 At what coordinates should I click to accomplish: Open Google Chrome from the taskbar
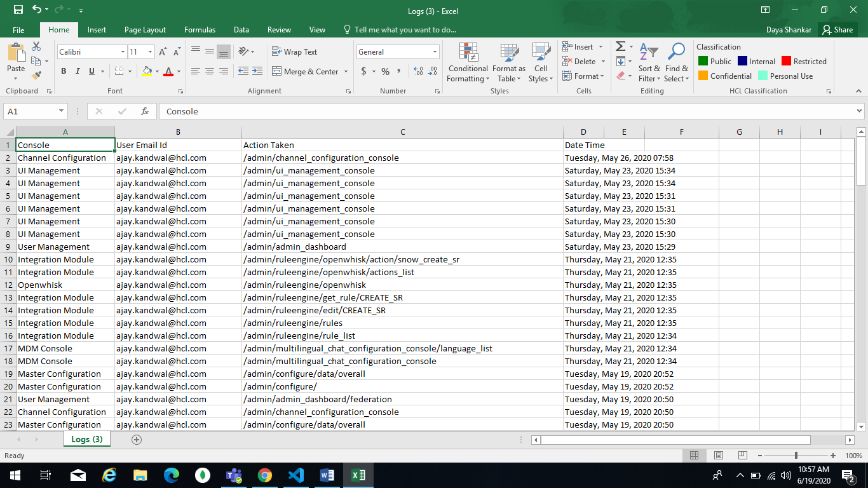tap(265, 475)
